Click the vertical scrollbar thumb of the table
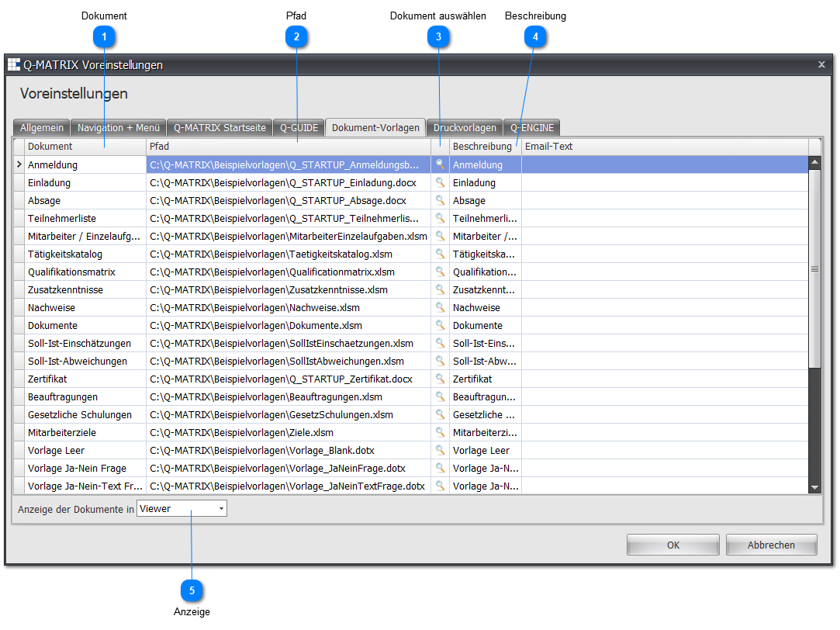Viewport: 840px width, 630px height. 815,269
